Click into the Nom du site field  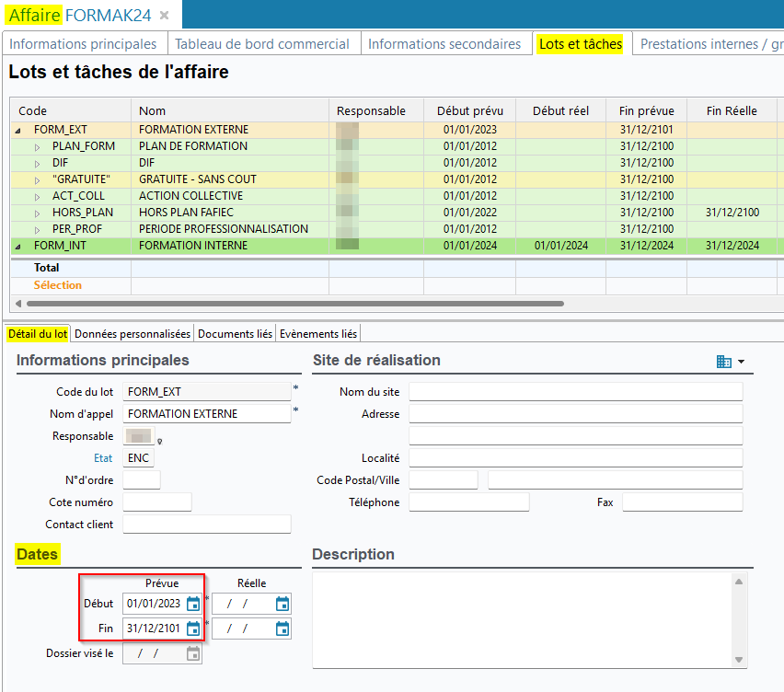(x=575, y=392)
